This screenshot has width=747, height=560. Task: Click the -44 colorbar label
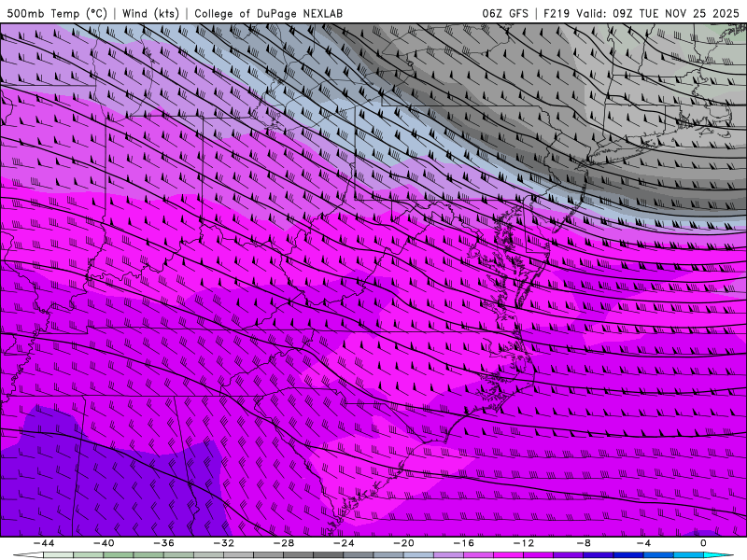pos(44,543)
